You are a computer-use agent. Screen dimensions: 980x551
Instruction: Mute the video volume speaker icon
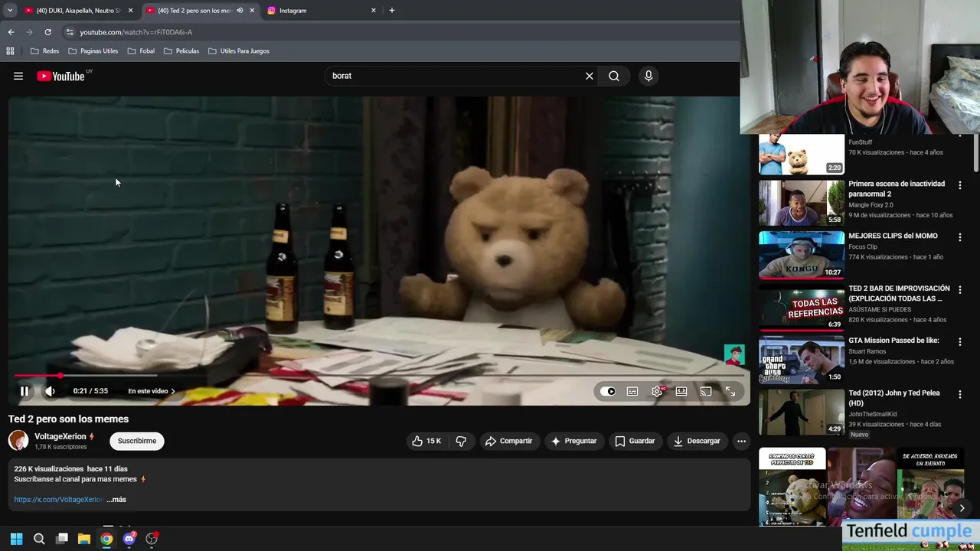pos(50,391)
